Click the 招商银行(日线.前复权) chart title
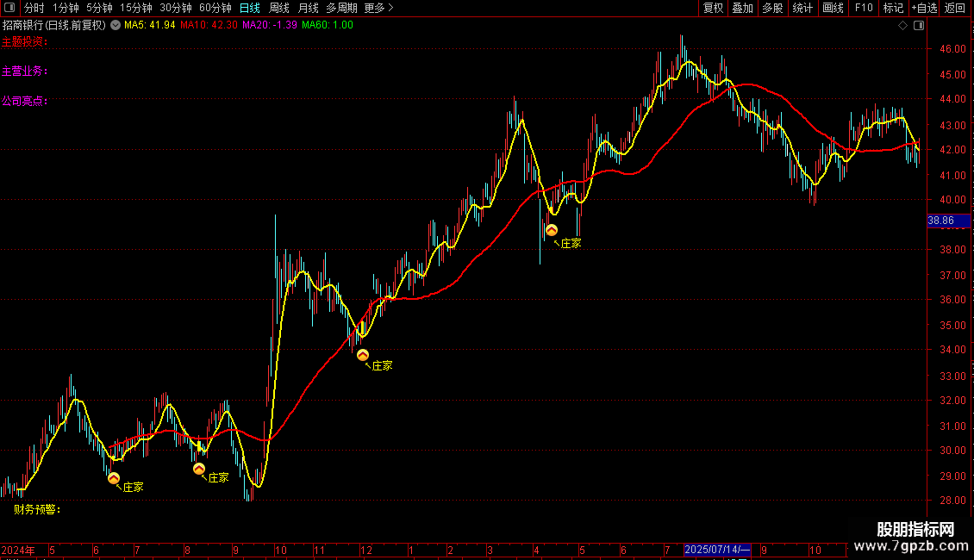The width and height of the screenshot is (974, 560). [54, 25]
